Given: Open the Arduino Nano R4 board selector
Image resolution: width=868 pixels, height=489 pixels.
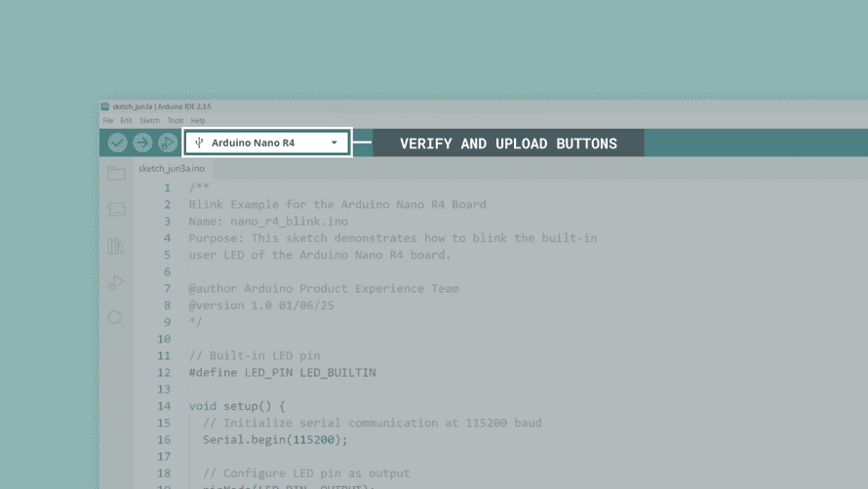Looking at the screenshot, I should tap(267, 143).
